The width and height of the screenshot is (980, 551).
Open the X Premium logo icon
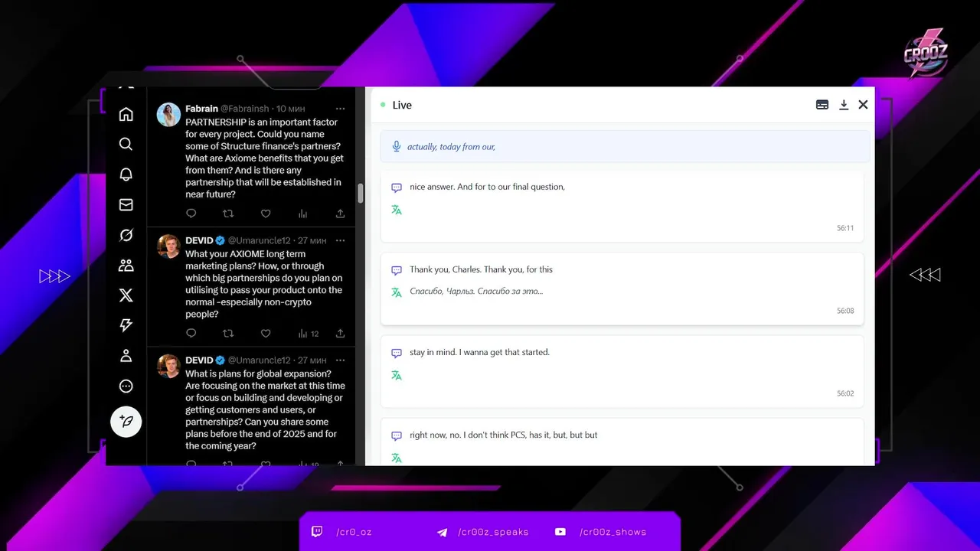pos(126,295)
